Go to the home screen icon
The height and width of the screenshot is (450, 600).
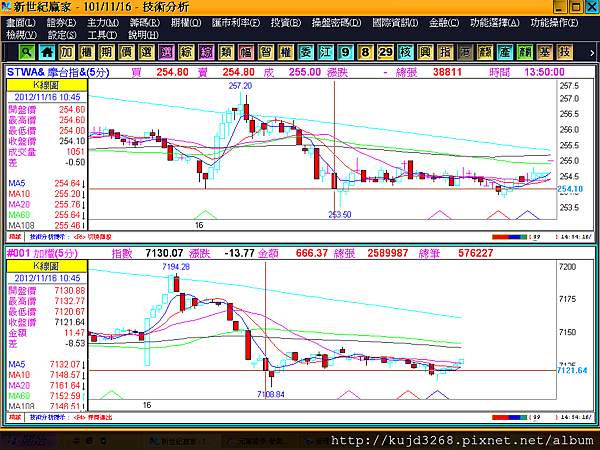click(47, 52)
